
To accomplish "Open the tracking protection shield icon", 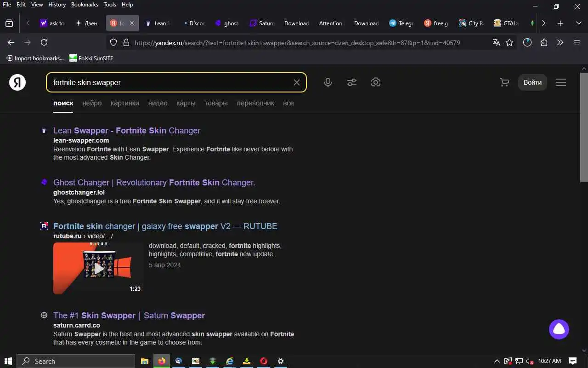I will [x=113, y=42].
